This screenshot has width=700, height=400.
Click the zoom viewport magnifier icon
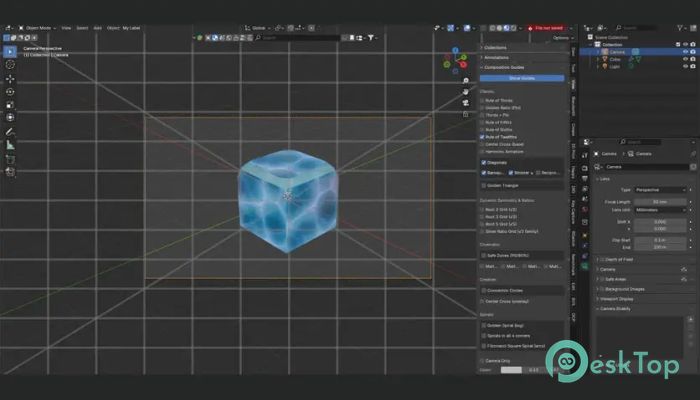pos(466,81)
